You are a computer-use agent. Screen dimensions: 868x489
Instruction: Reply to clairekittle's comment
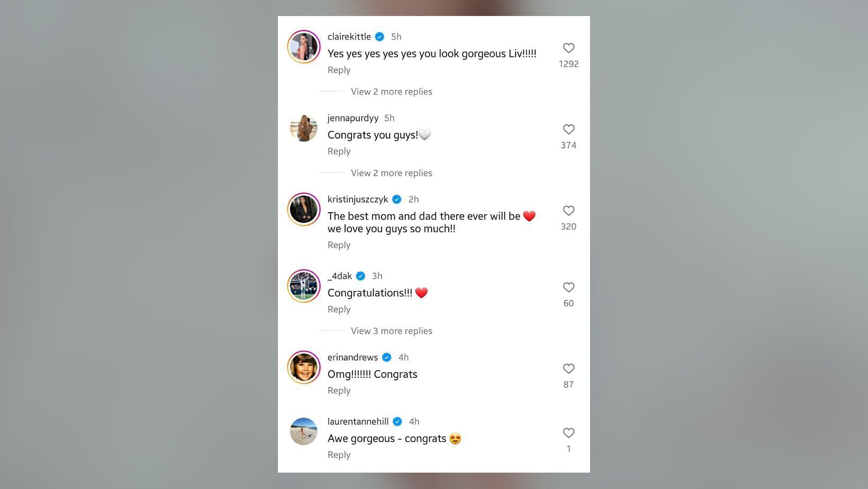coord(339,70)
